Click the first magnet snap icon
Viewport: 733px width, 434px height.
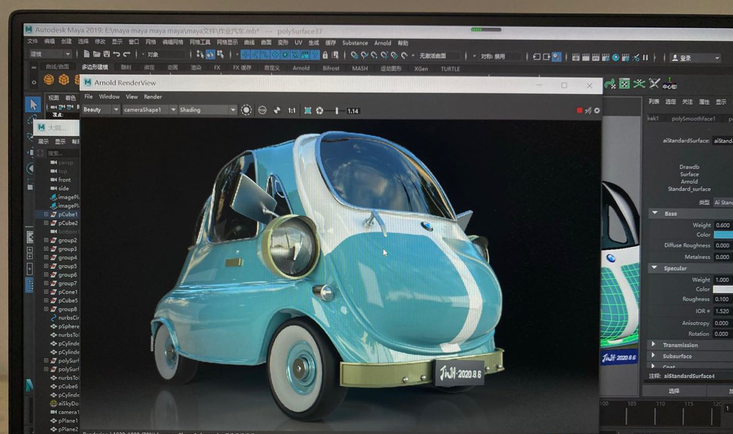pos(354,56)
